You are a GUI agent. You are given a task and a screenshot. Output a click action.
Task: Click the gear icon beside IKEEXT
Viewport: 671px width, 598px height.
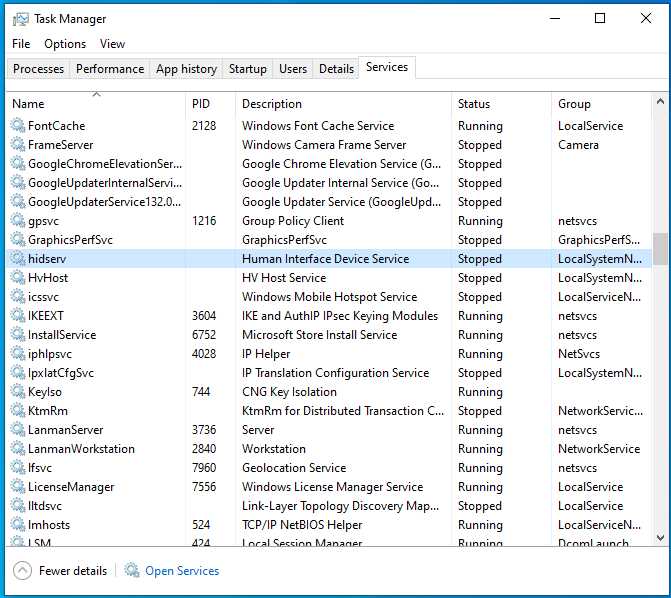click(18, 315)
